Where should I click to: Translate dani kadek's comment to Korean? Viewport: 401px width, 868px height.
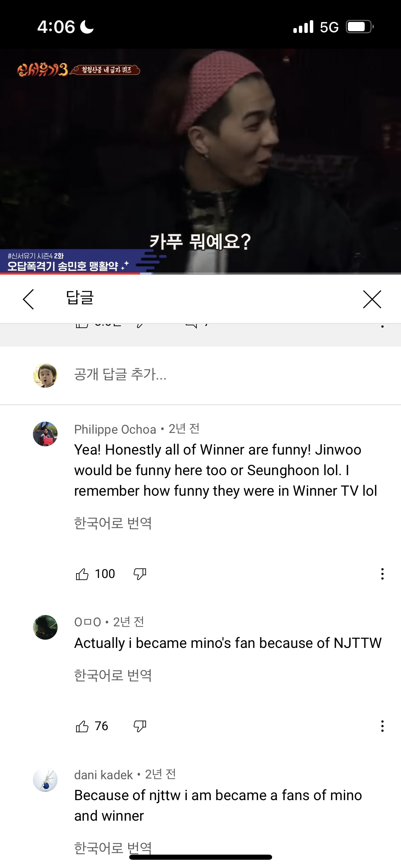113,848
